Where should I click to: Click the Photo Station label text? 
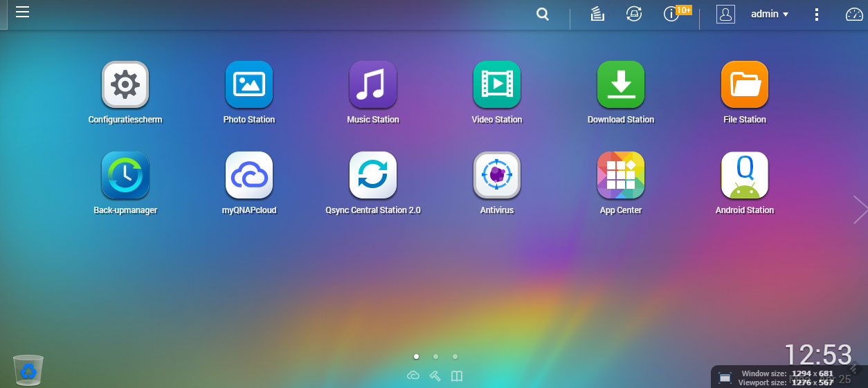click(249, 120)
